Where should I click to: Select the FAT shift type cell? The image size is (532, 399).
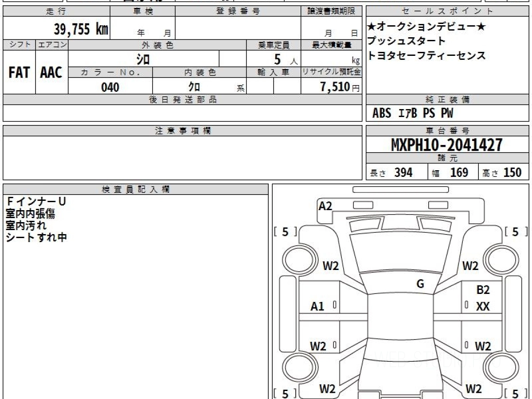[x=19, y=73]
